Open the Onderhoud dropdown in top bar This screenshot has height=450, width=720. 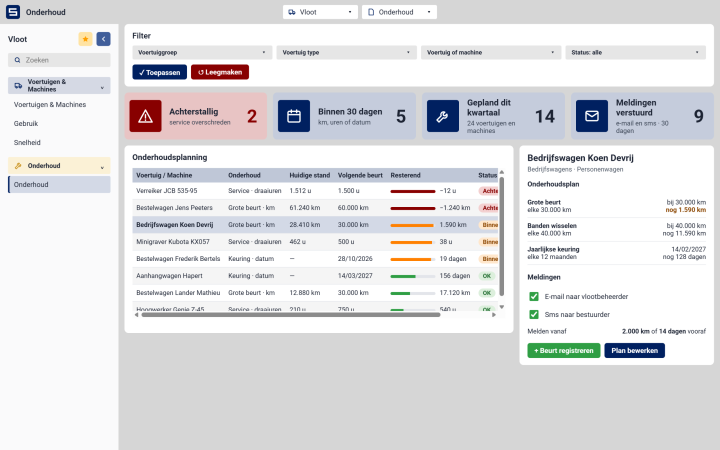(x=399, y=12)
